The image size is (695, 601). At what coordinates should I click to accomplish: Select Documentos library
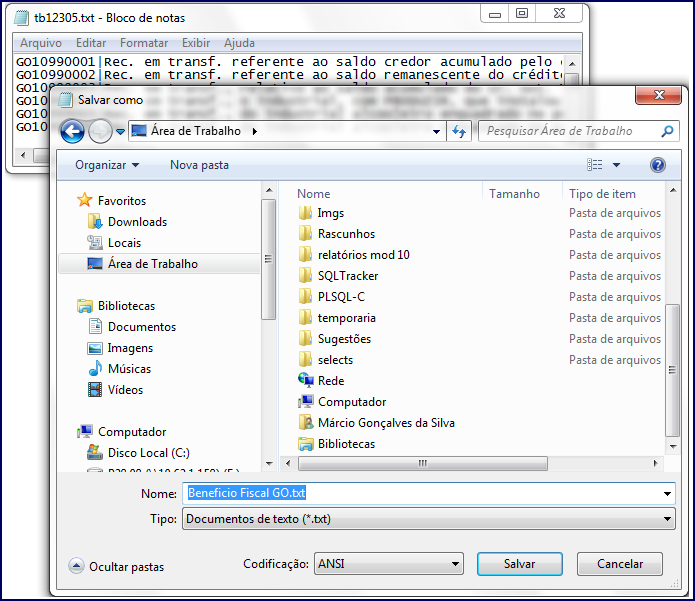[x=142, y=327]
